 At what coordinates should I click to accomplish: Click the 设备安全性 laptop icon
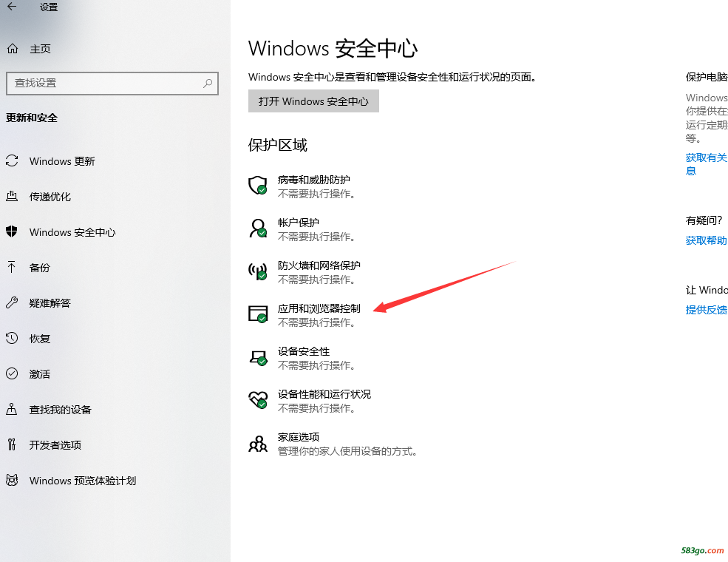point(258,357)
